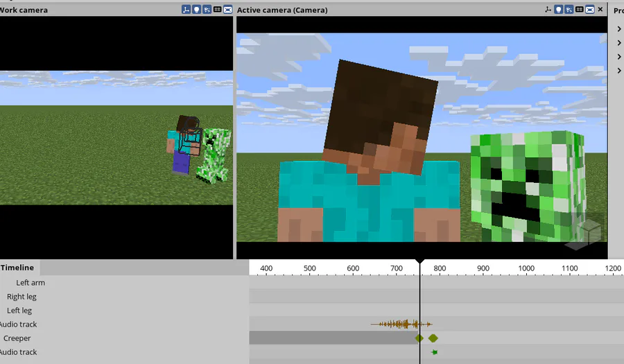Toggle the axes controls icon in Work camera
Image resolution: width=624 pixels, height=364 pixels.
(x=186, y=10)
